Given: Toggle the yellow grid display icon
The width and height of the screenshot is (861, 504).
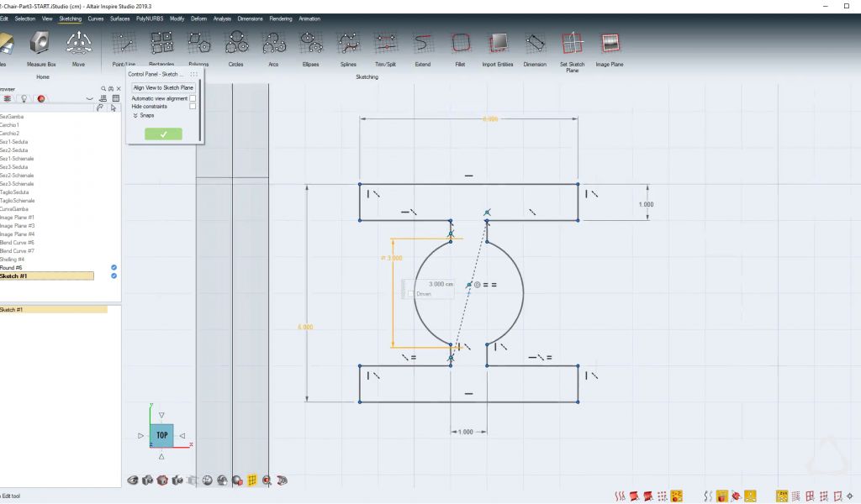Looking at the screenshot, I should [x=252, y=480].
